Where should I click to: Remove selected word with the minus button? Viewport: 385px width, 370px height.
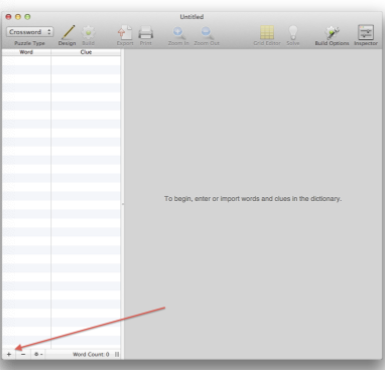(x=23, y=354)
